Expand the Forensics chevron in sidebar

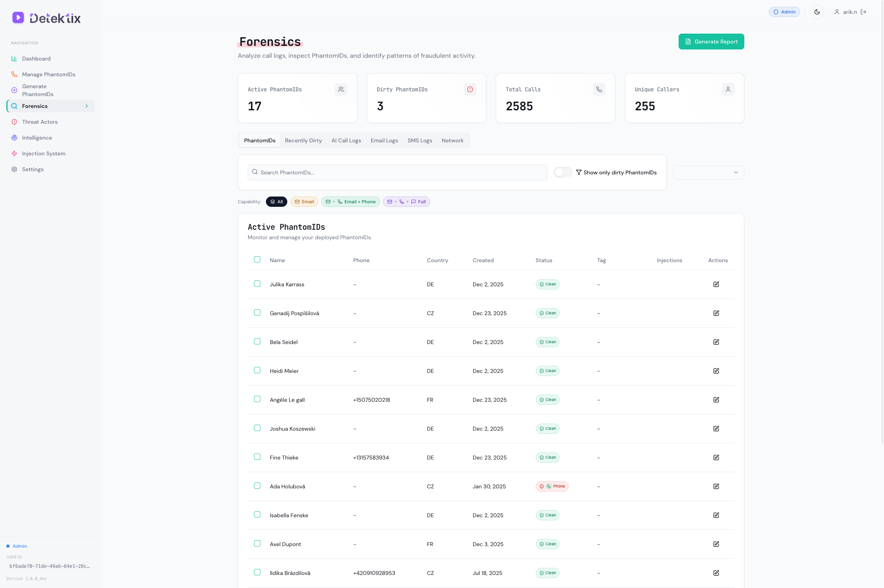pos(87,106)
